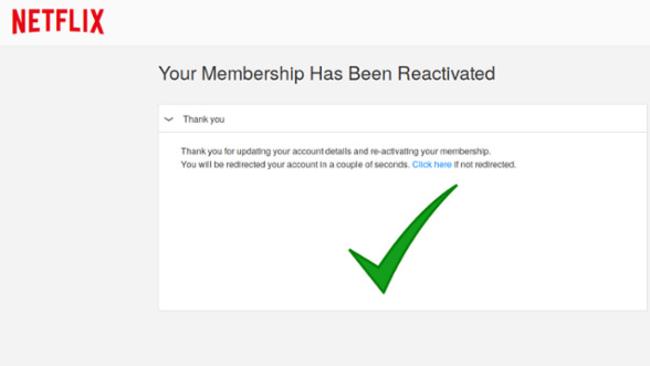Image resolution: width=650 pixels, height=366 pixels.
Task: Click the 'Your Membership Has Been Reactivated' heading
Action: pos(327,74)
